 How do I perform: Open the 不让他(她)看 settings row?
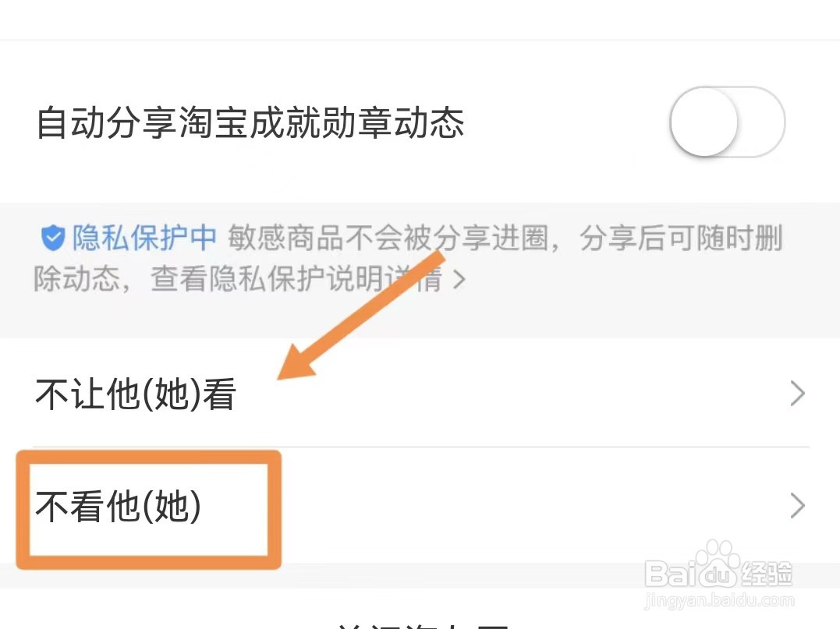[x=420, y=394]
